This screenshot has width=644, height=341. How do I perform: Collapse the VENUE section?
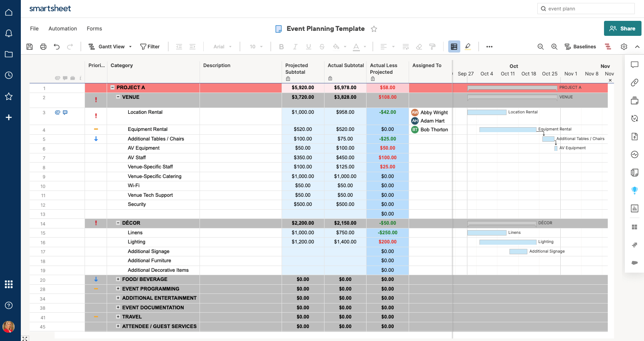tap(118, 97)
